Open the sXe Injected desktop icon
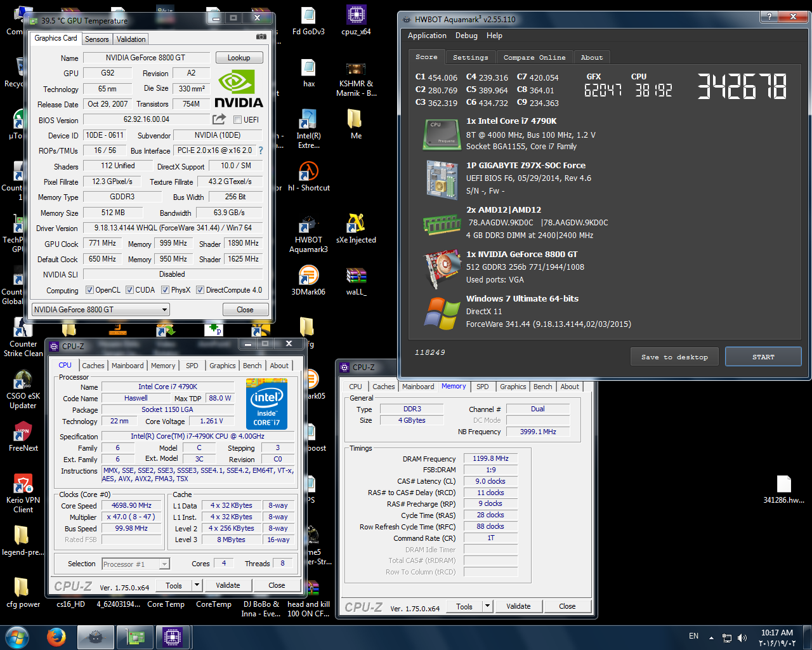This screenshot has width=812, height=650. pos(356,229)
